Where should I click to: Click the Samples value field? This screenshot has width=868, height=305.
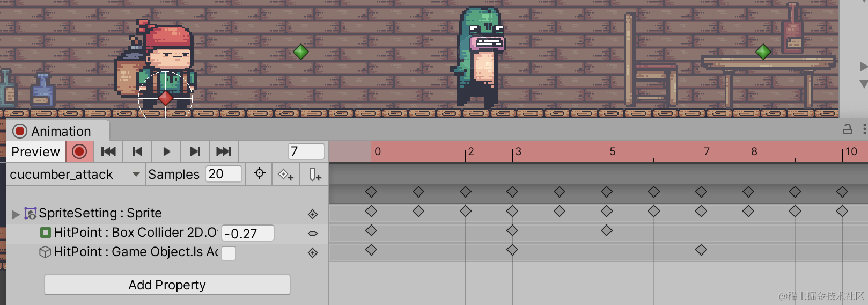click(x=224, y=174)
